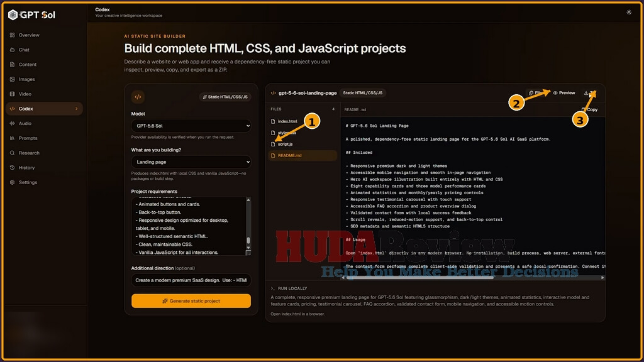Click the FILES header label

[x=276, y=109]
